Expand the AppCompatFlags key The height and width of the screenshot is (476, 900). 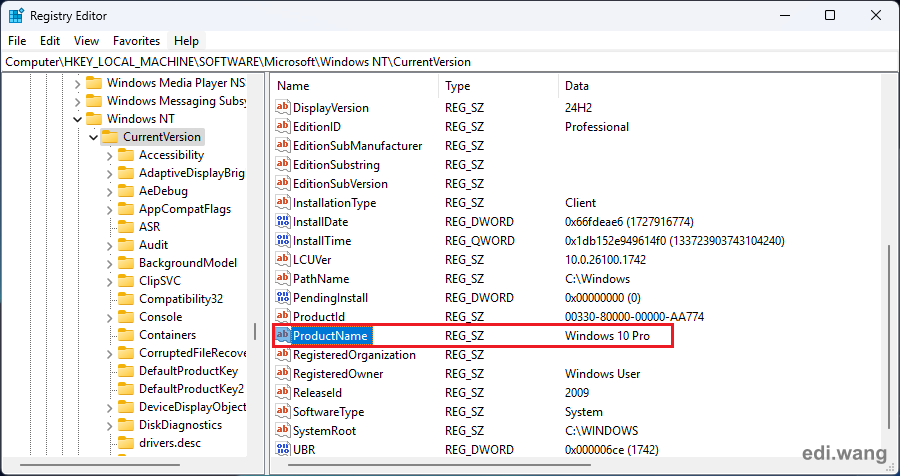pyautogui.click(x=110, y=210)
